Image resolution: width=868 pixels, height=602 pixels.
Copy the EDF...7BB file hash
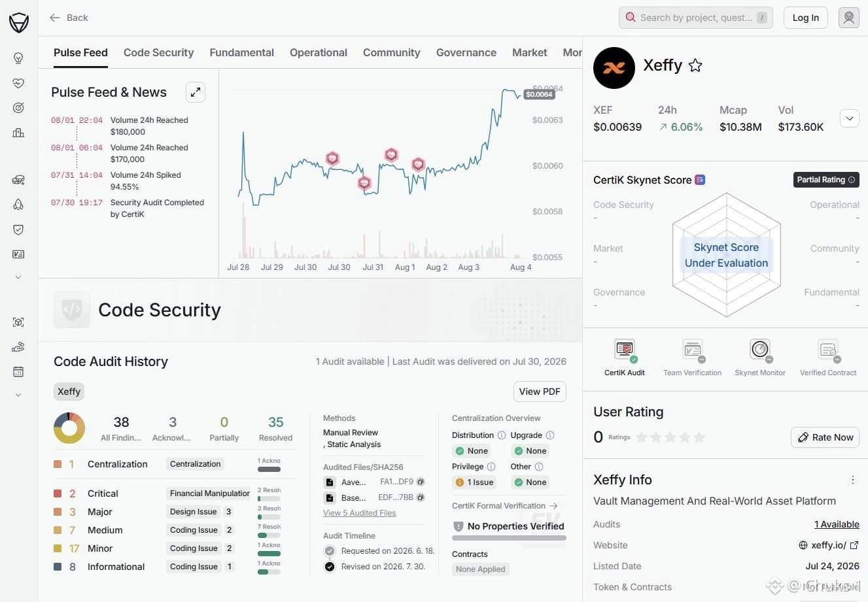tap(421, 497)
